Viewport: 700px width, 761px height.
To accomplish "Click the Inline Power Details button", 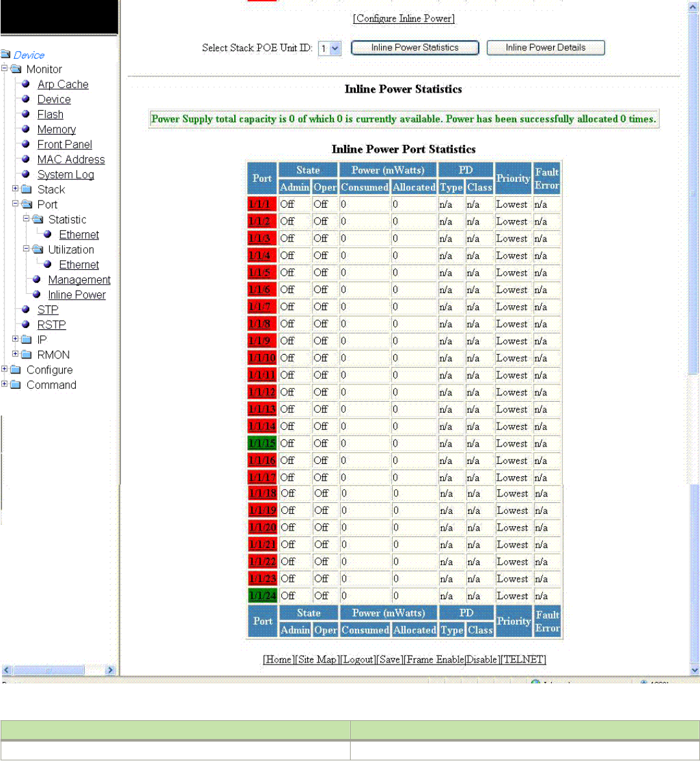I will point(546,48).
